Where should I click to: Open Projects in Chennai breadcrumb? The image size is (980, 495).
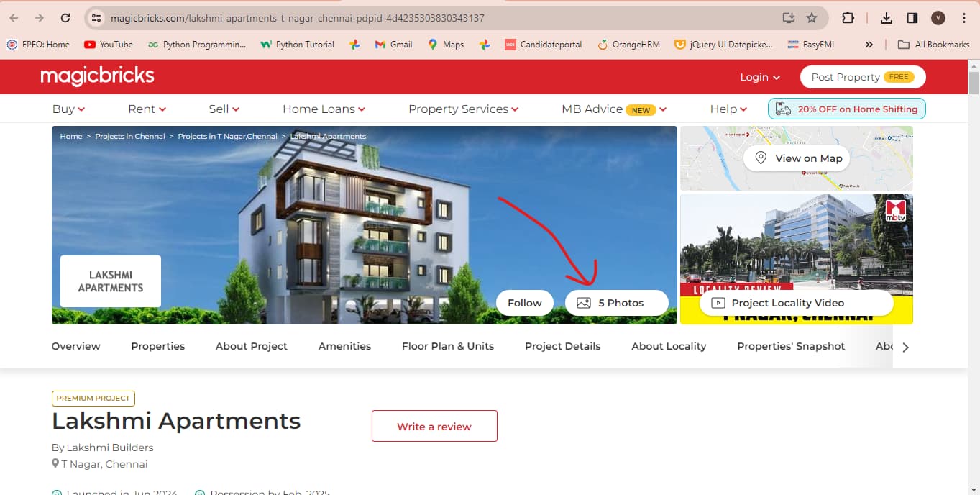[x=130, y=136]
